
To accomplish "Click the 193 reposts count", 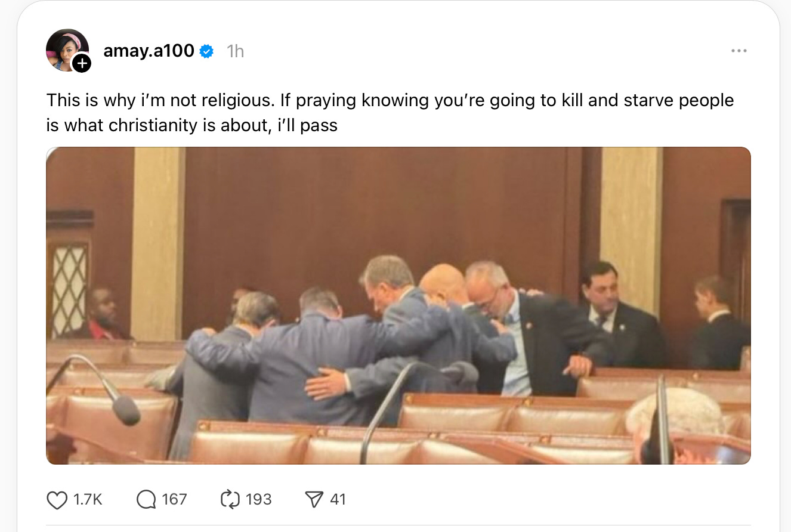I will [x=258, y=499].
